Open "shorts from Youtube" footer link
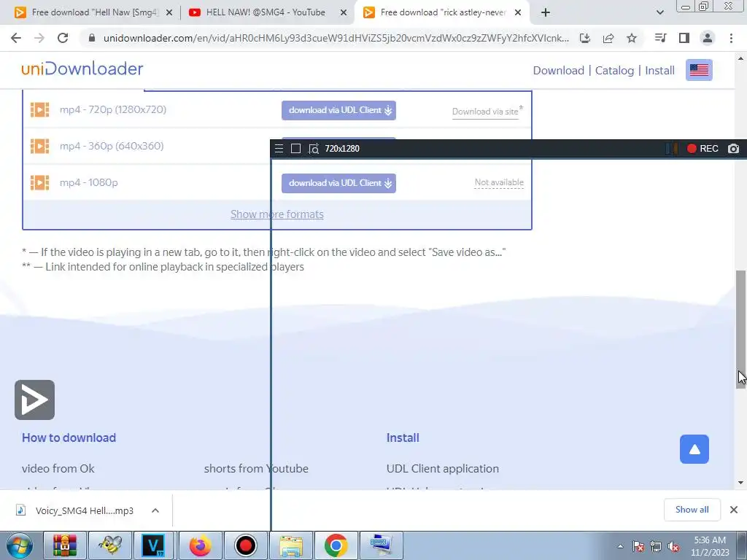 tap(256, 469)
